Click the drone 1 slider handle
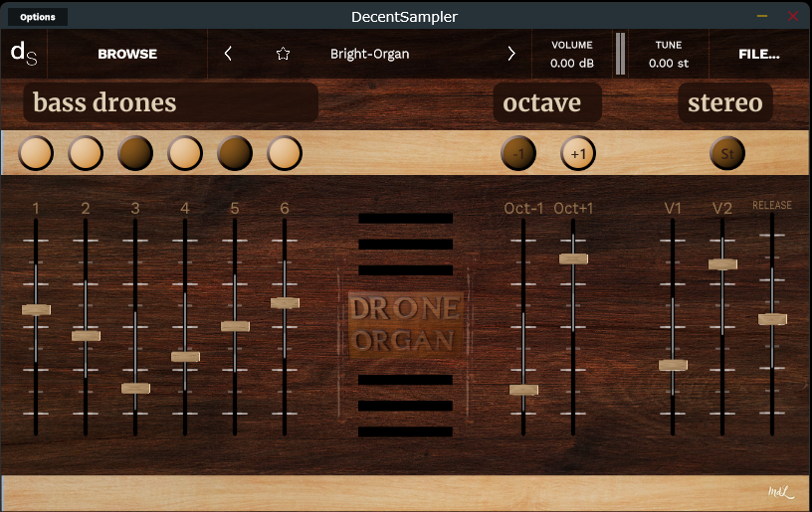 tap(36, 310)
